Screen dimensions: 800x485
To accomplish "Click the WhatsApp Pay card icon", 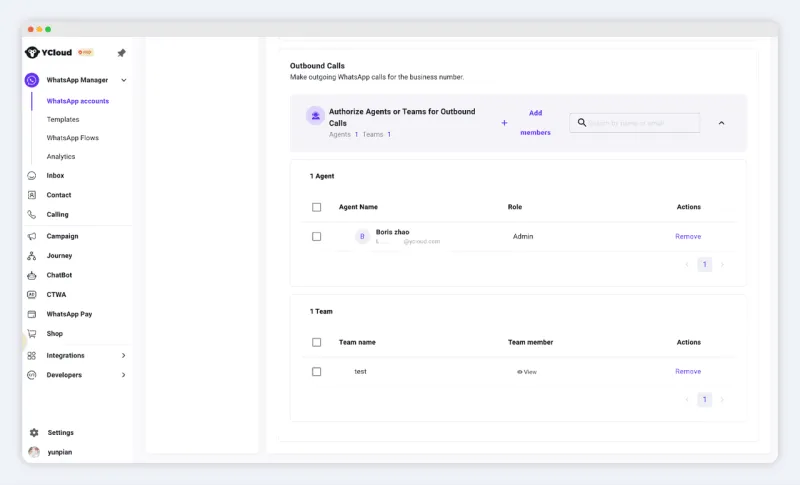I will (32, 314).
